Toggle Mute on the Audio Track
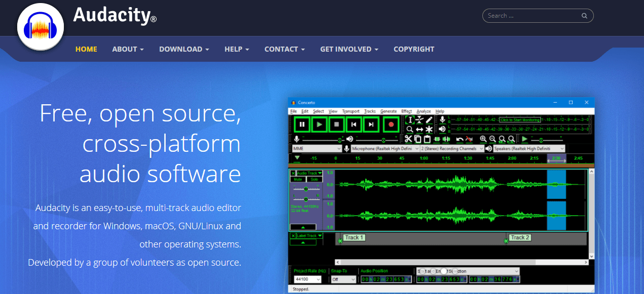 [298, 179]
